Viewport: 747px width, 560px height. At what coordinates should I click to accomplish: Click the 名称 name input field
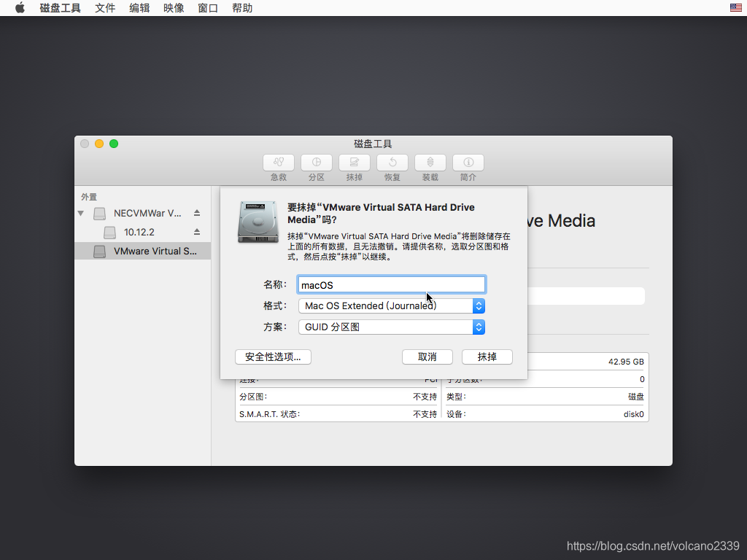391,285
